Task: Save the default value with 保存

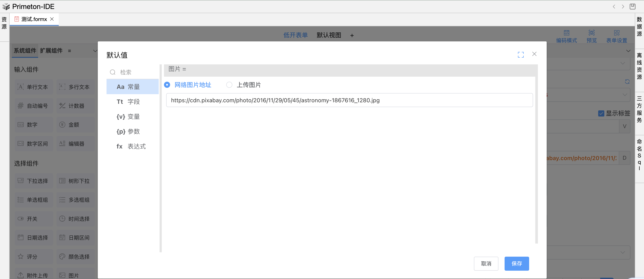Action: 516,263
